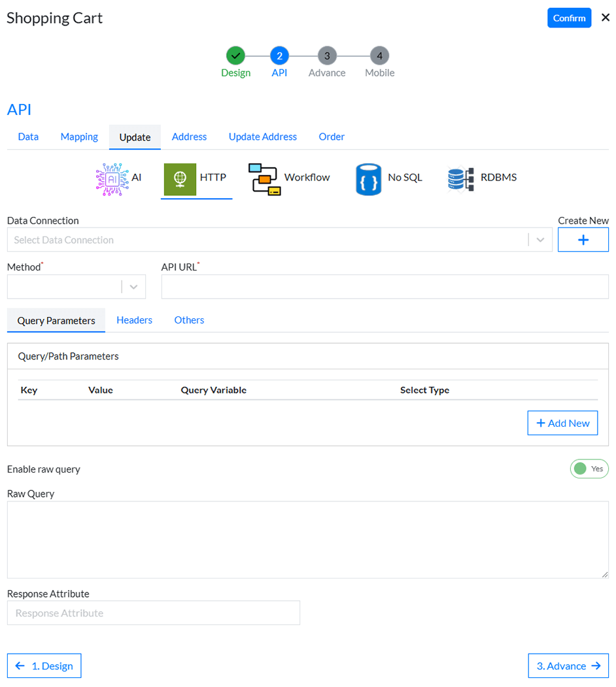The image size is (616, 687).
Task: Go forward with the 3. Advance button
Action: click(568, 665)
